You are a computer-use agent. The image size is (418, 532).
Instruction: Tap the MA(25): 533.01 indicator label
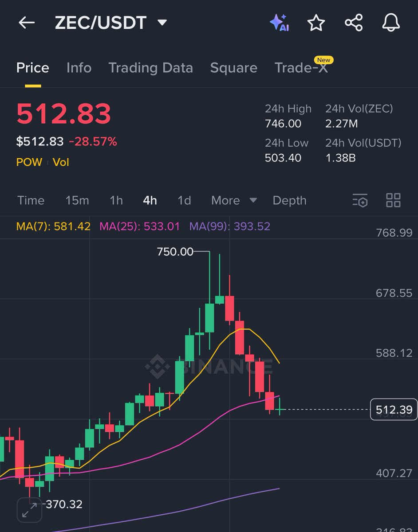pos(140,227)
